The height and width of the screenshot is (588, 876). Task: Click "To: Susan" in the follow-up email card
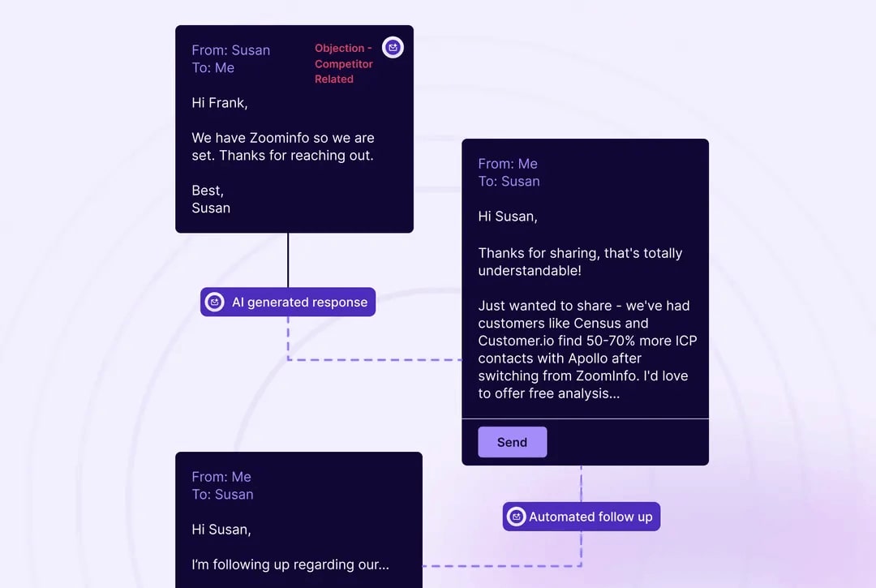222,495
